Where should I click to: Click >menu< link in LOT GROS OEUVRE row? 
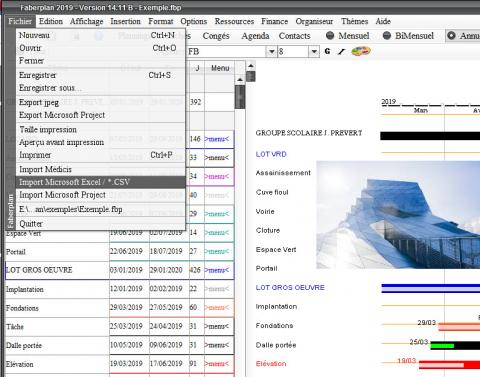click(x=217, y=270)
